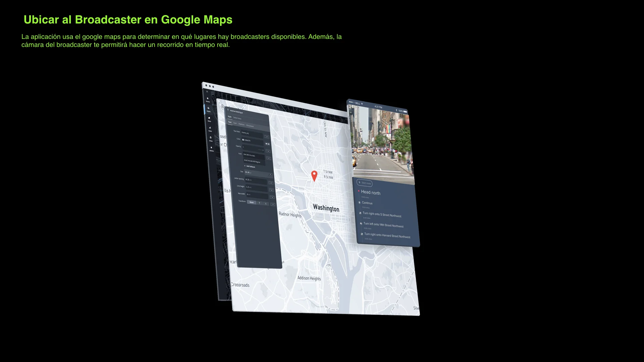This screenshot has width=644, height=362.
Task: Click the Size input field
Action: (x=257, y=173)
